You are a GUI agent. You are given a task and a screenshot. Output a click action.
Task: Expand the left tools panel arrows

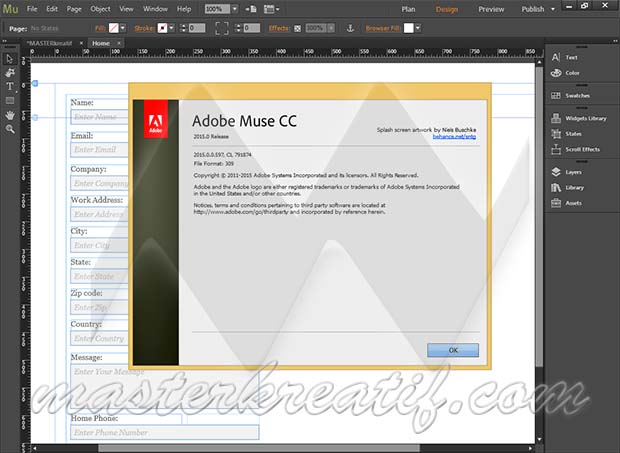coord(5,41)
